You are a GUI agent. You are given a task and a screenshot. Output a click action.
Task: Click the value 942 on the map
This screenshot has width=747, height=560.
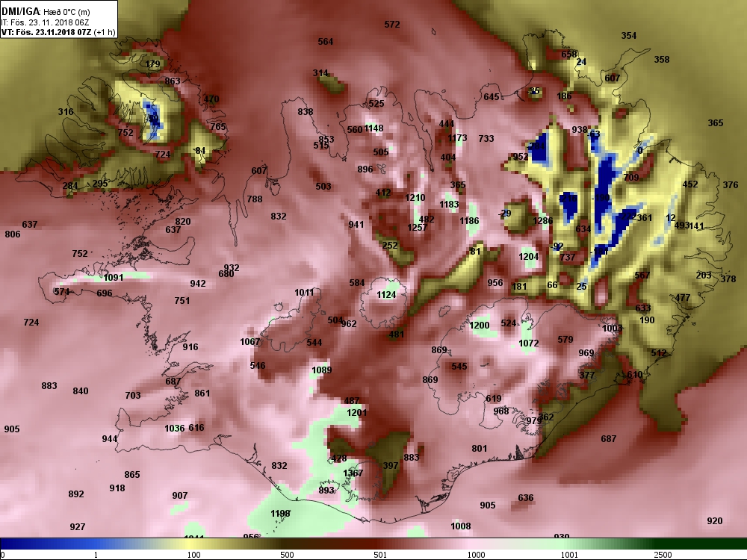point(198,284)
